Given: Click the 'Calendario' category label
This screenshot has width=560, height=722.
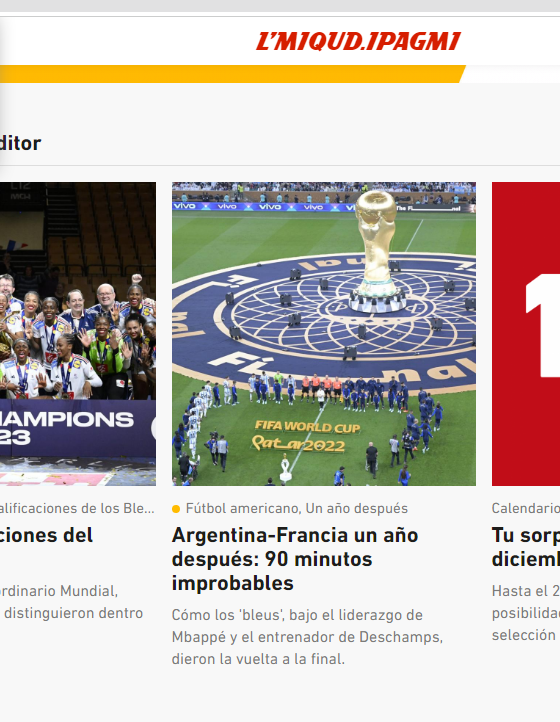Looking at the screenshot, I should pos(526,508).
